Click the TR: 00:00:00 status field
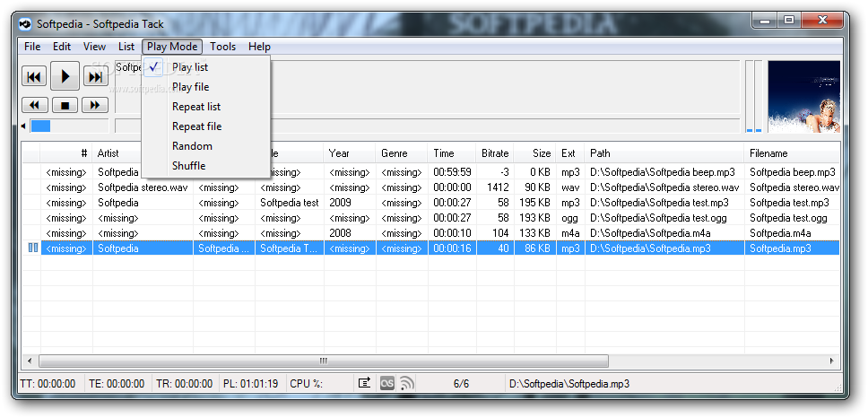The width and height of the screenshot is (868, 418). tap(185, 384)
